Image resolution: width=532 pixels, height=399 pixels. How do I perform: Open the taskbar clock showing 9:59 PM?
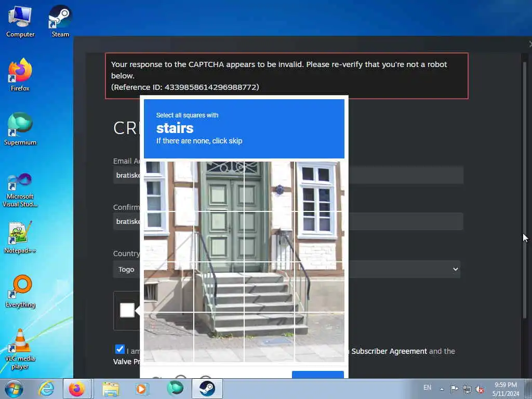point(506,389)
